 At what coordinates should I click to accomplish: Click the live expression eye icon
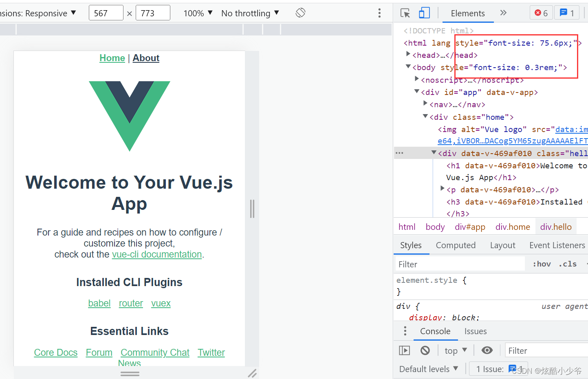tap(487, 350)
